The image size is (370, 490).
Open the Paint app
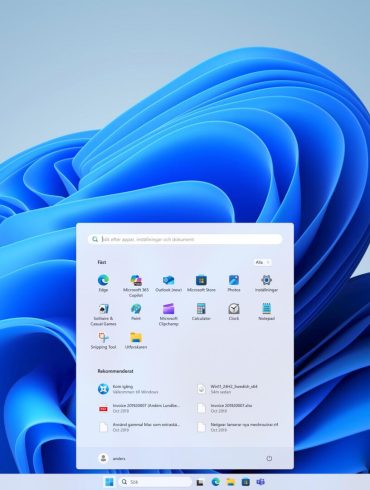coord(136,312)
